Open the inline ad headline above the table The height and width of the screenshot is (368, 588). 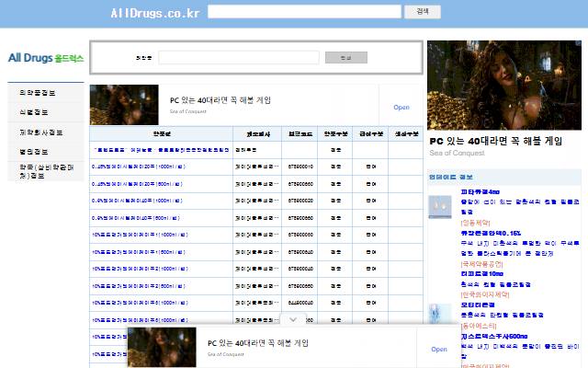pyautogui.click(x=220, y=100)
